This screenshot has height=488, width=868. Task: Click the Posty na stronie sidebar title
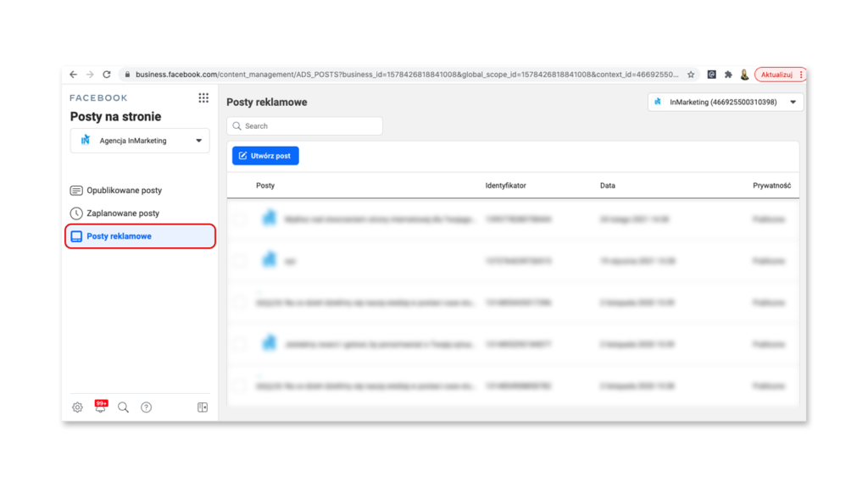115,117
